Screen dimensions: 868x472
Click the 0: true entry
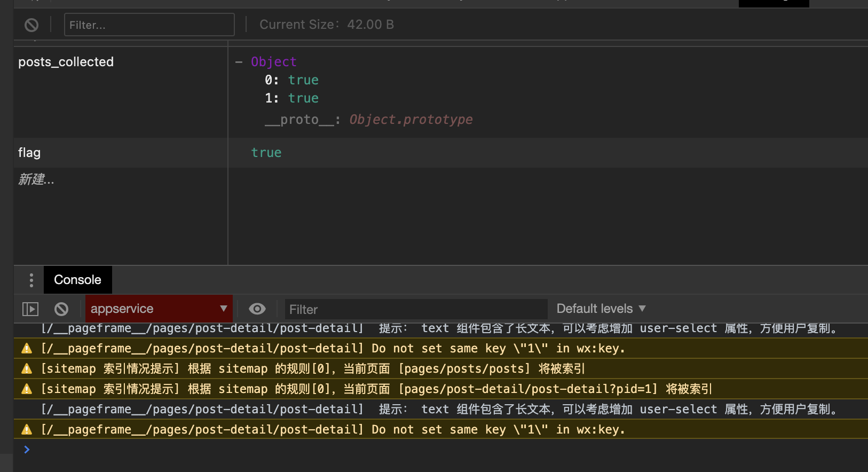(291, 80)
